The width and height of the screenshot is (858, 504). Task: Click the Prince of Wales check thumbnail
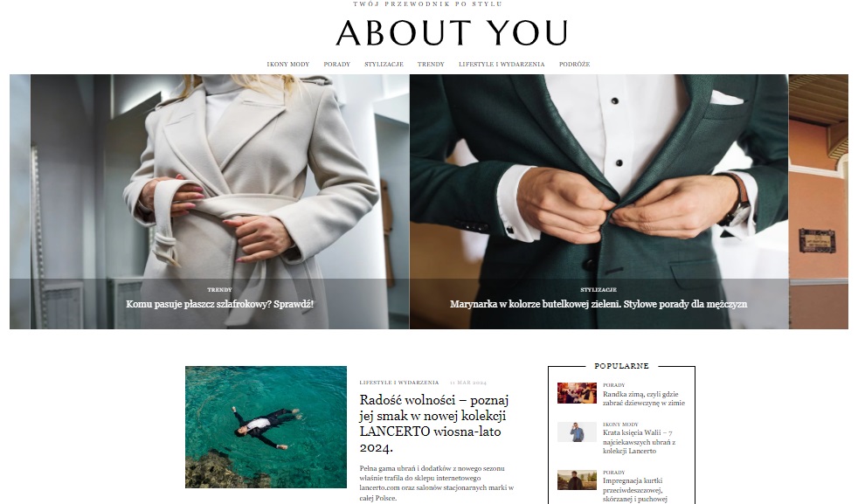click(577, 432)
